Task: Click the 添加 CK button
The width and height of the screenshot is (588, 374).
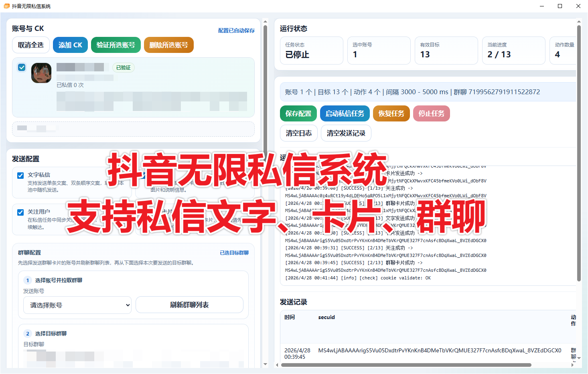Action: pyautogui.click(x=70, y=45)
